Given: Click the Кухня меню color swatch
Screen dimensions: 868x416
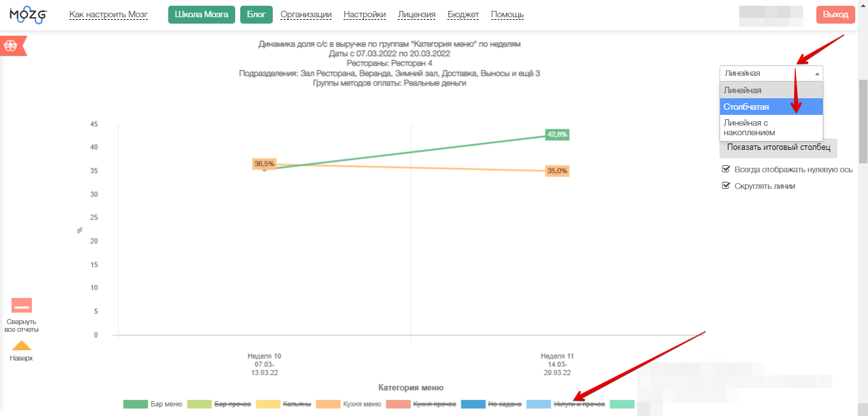Looking at the screenshot, I should [x=328, y=404].
